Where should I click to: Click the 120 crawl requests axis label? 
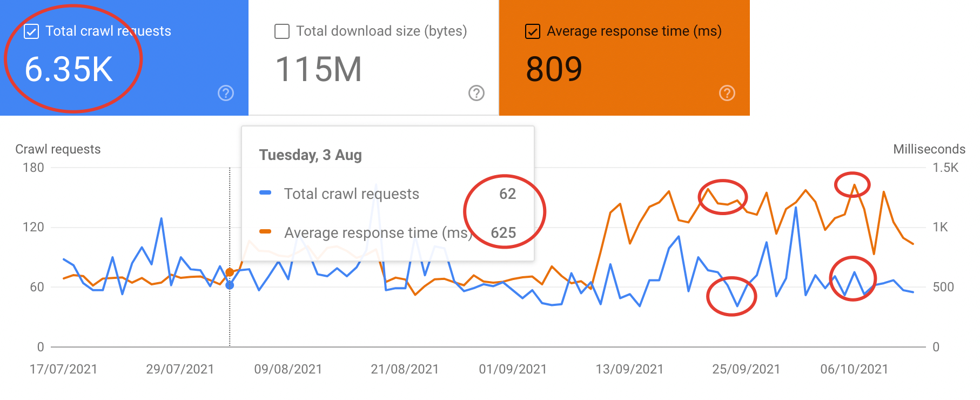(33, 227)
